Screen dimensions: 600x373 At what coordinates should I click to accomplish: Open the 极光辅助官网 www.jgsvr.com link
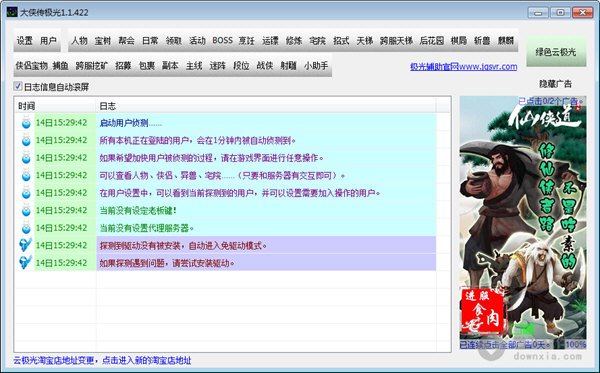pos(463,67)
